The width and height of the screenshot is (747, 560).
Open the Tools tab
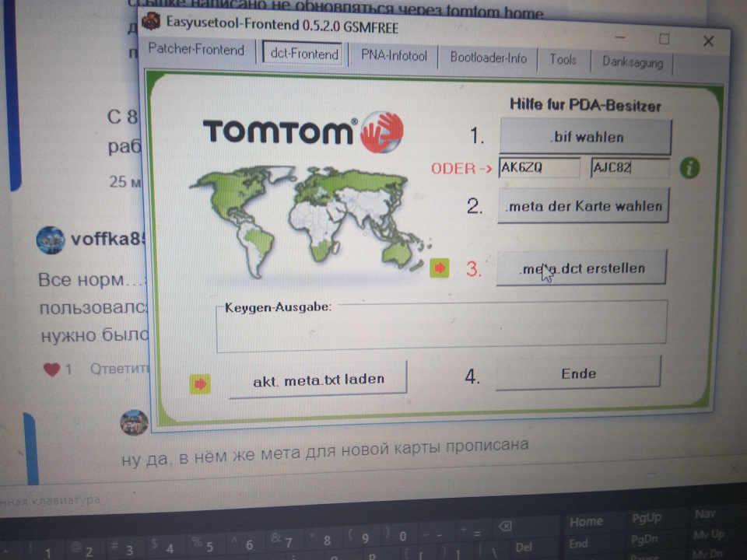[x=563, y=60]
